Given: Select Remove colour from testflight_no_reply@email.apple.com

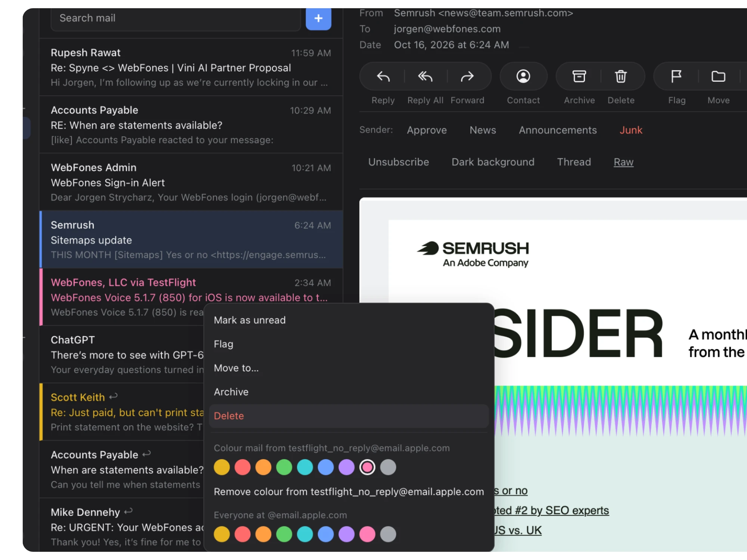Looking at the screenshot, I should click(x=349, y=492).
